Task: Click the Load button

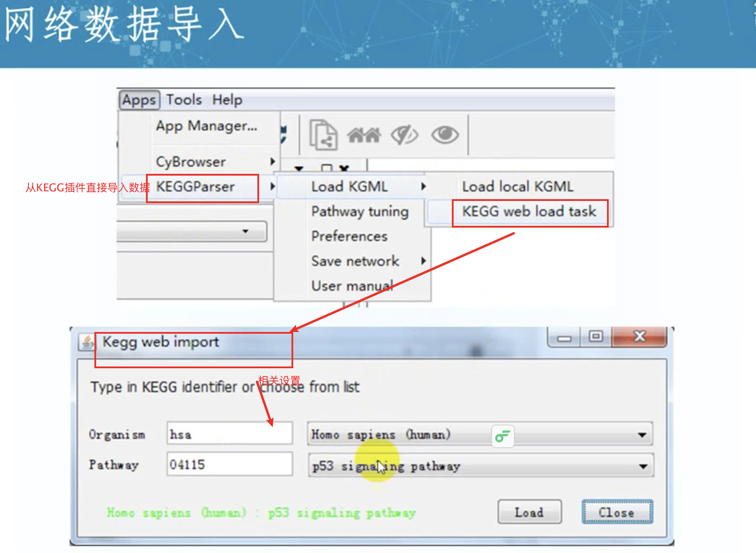Action: pyautogui.click(x=529, y=512)
